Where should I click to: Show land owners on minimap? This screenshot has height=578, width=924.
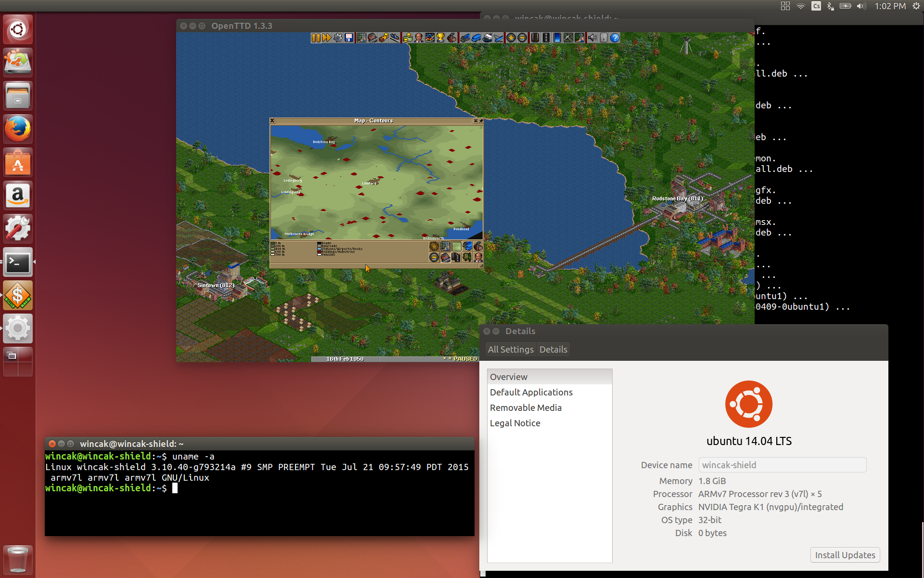tap(478, 257)
